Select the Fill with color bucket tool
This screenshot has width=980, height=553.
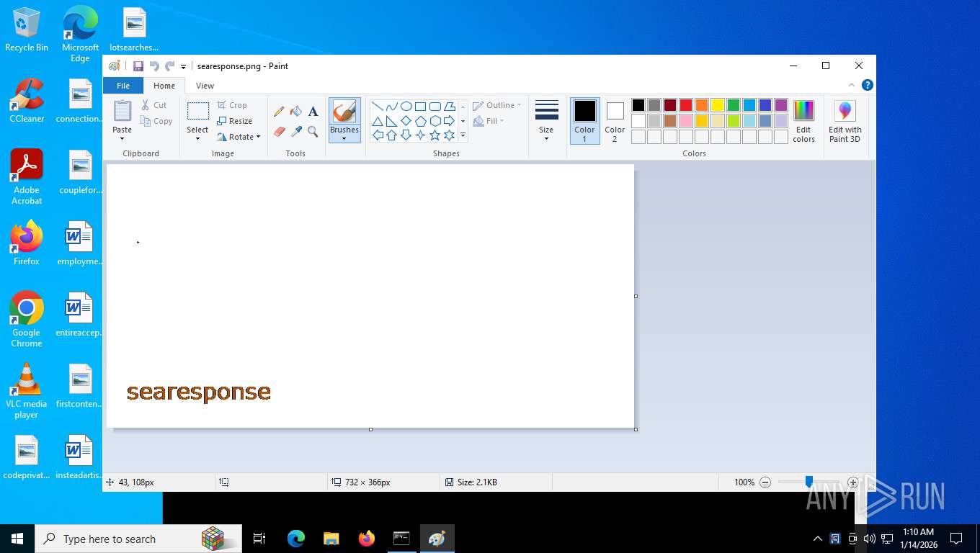click(x=295, y=112)
